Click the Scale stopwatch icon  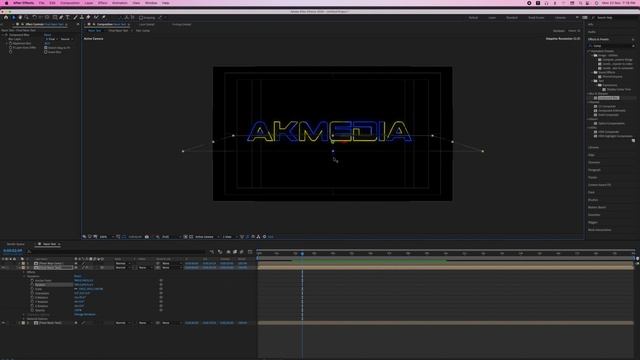(x=32, y=289)
